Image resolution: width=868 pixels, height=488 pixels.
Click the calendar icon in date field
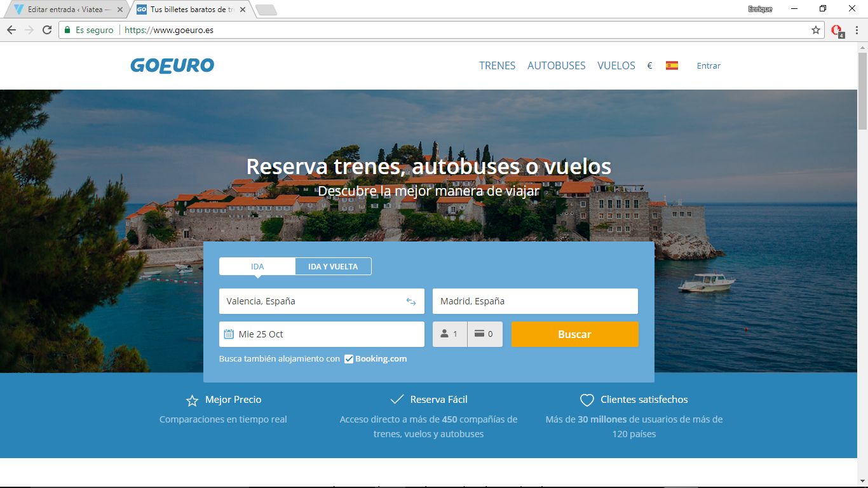(x=229, y=334)
